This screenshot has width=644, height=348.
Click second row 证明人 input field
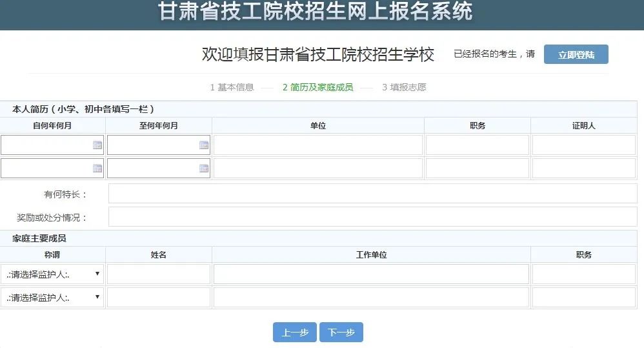click(x=583, y=169)
